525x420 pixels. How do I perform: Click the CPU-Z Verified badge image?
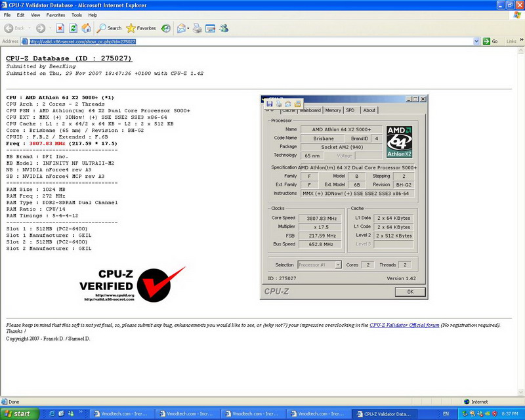click(133, 285)
